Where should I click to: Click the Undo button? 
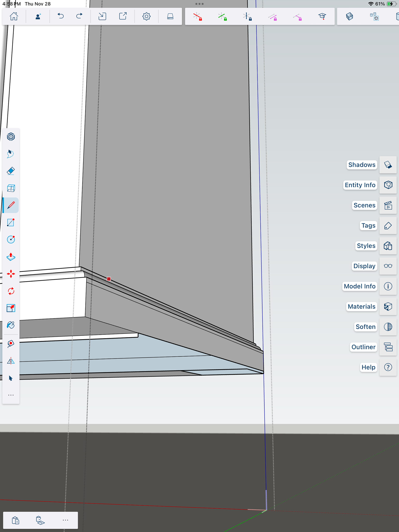61,16
